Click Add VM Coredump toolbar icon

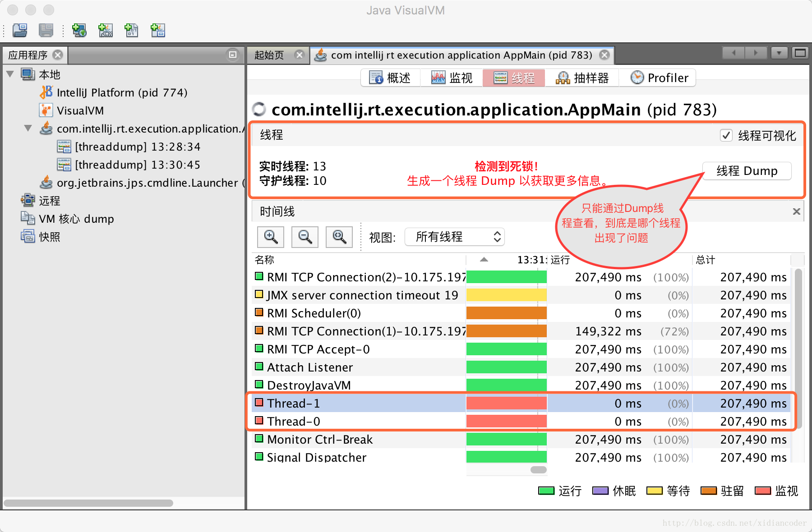pos(131,30)
